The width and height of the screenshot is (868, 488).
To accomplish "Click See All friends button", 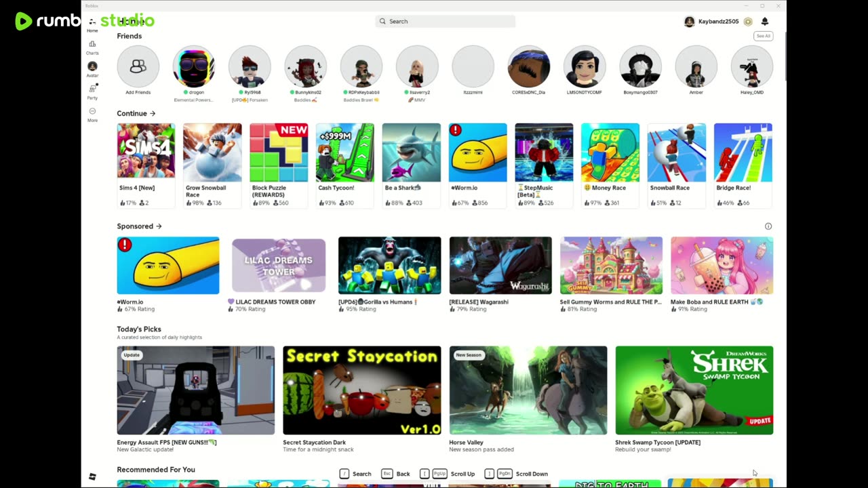I will 764,36.
